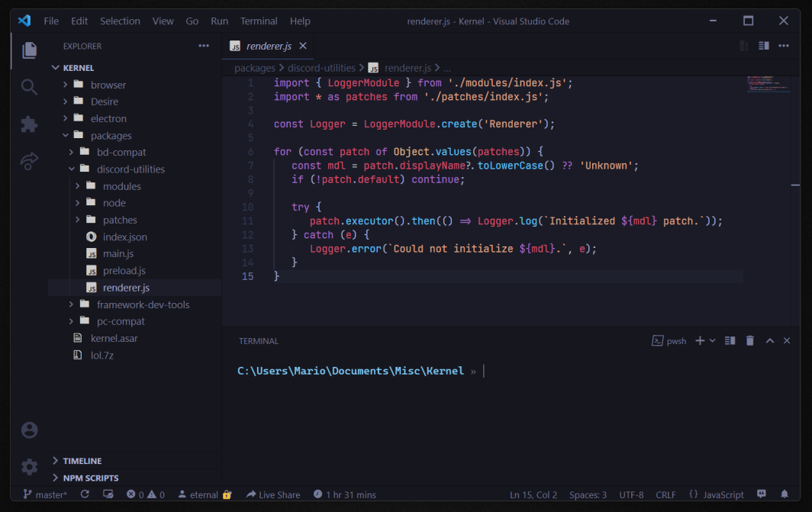Change encoding via UTF-8 item

[631, 495]
